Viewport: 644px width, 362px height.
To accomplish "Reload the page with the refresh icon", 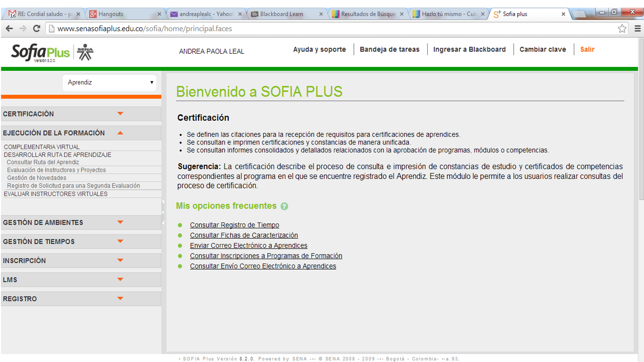I will tap(36, 28).
